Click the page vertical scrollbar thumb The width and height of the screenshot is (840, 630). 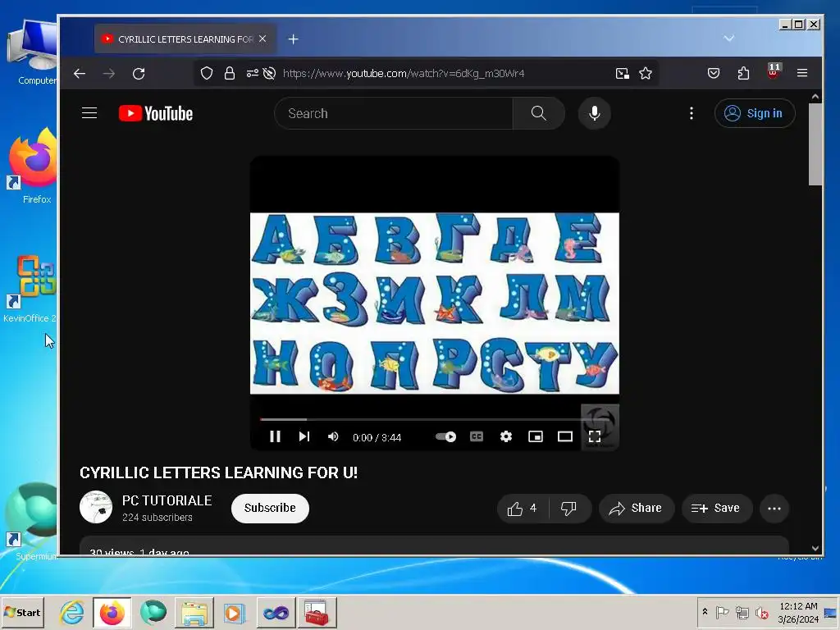coord(815,144)
